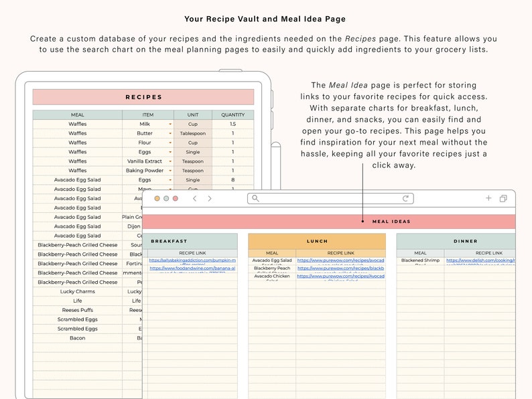
Task: Click the RECIPES title banner
Action: 143,97
